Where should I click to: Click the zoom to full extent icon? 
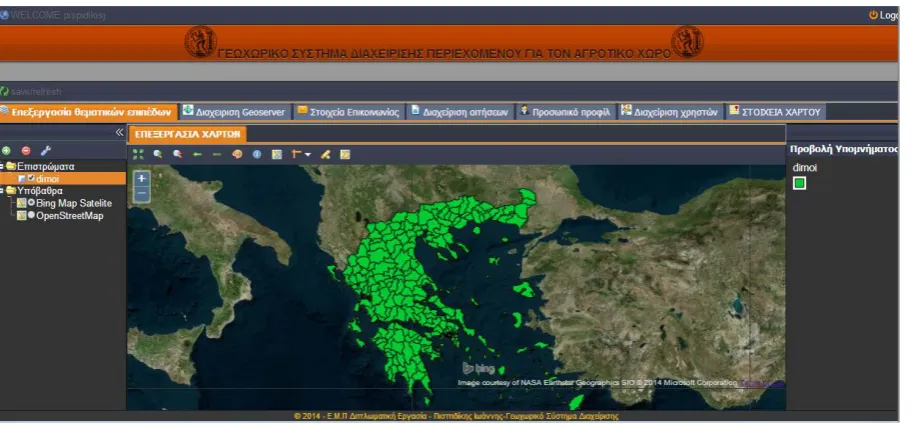click(x=138, y=155)
